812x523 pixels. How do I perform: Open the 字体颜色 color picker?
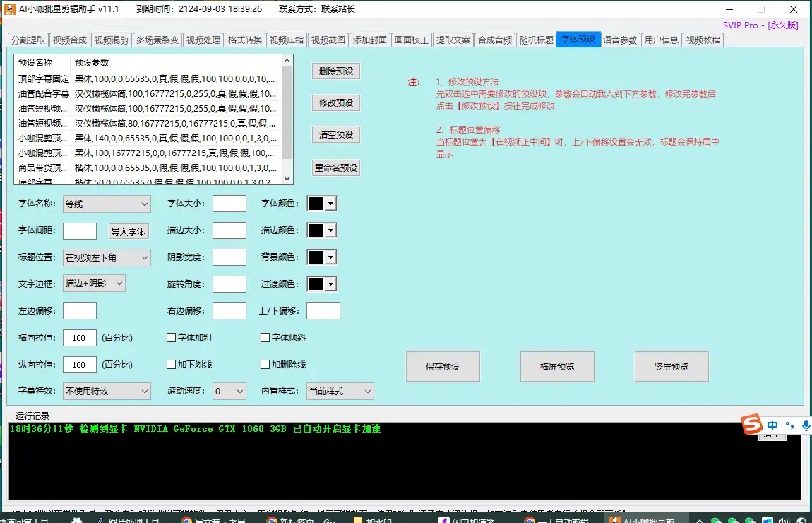tap(322, 204)
